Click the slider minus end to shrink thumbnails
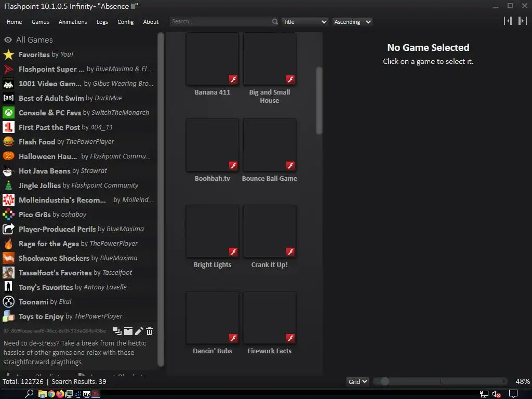The image size is (532, 399). 376,381
